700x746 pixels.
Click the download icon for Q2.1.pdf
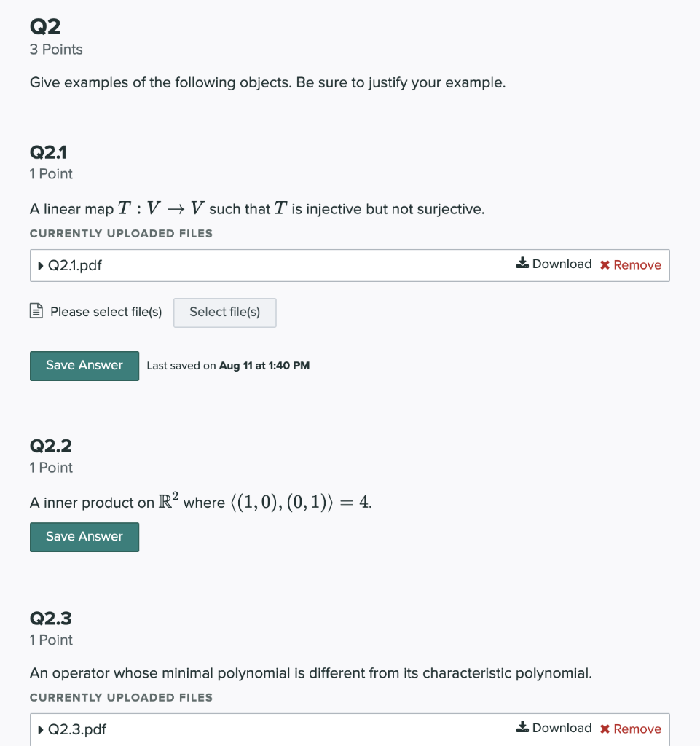click(x=522, y=264)
